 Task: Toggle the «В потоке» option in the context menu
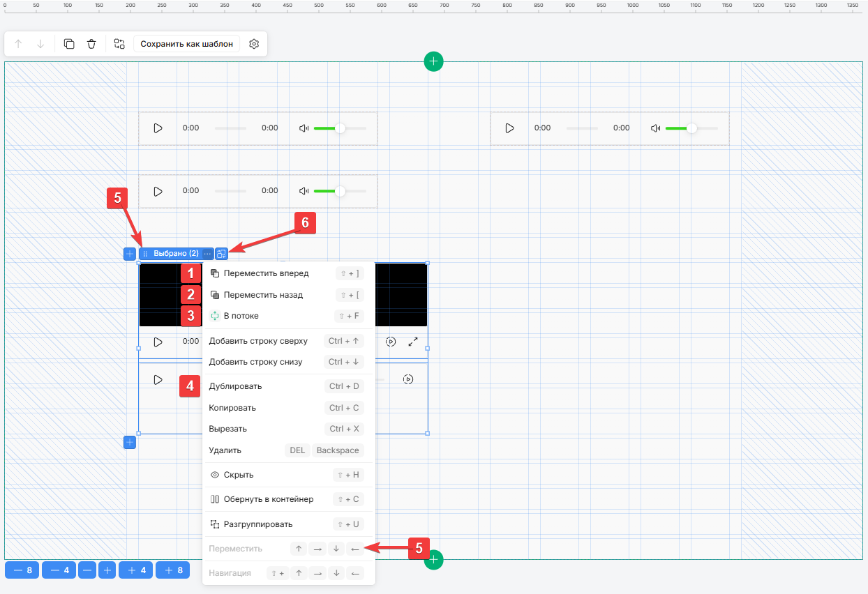click(x=241, y=316)
